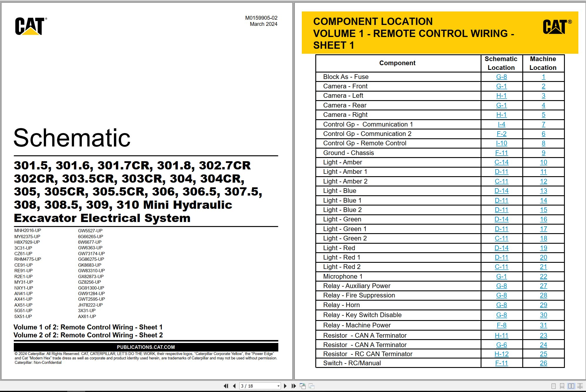
Task: Open machine location 17 for Light - Green 1
Action: click(543, 229)
